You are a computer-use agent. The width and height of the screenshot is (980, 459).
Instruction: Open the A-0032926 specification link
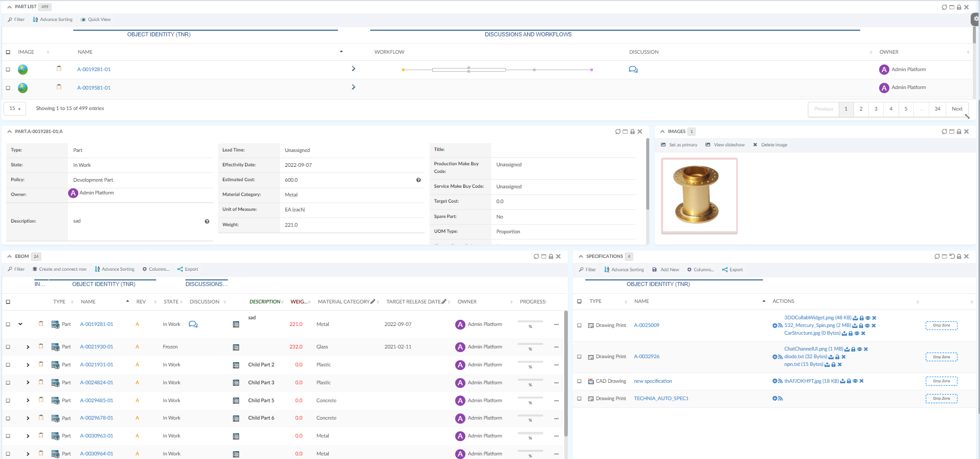pos(646,357)
